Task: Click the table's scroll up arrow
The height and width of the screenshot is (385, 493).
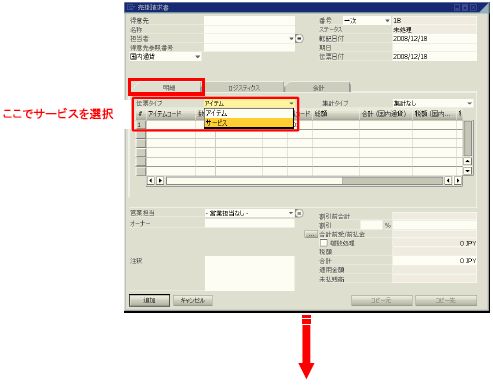Action: coord(467,161)
